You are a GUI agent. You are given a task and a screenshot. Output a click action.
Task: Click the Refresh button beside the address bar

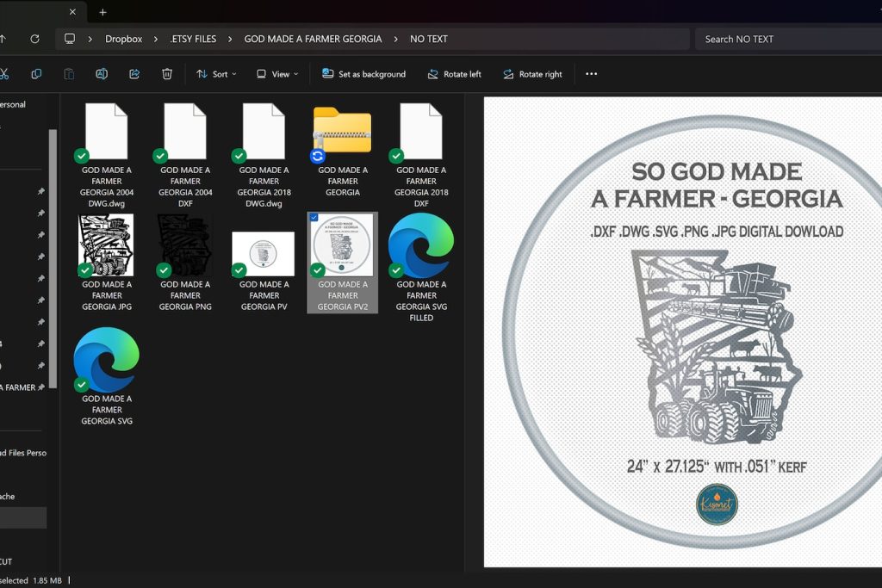point(34,39)
